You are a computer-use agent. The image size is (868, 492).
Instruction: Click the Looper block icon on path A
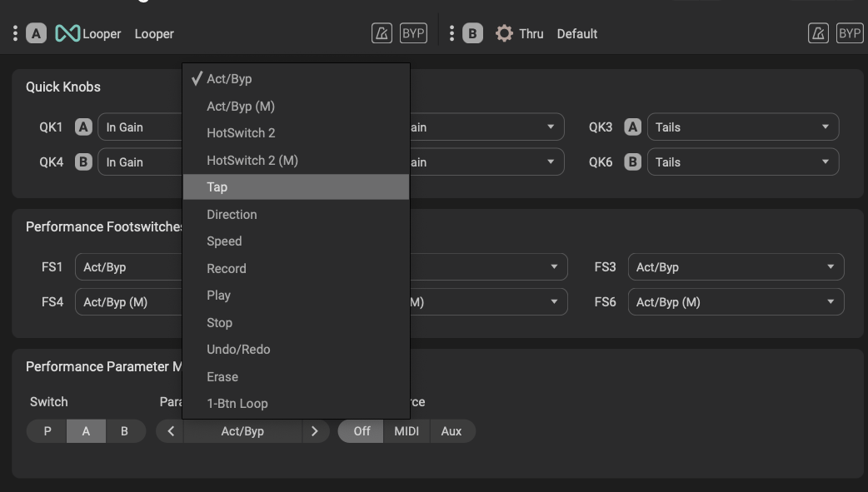[x=67, y=33]
